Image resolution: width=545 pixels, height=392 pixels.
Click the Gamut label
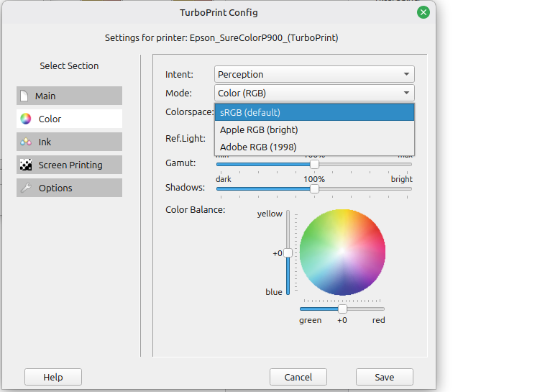pyautogui.click(x=180, y=163)
